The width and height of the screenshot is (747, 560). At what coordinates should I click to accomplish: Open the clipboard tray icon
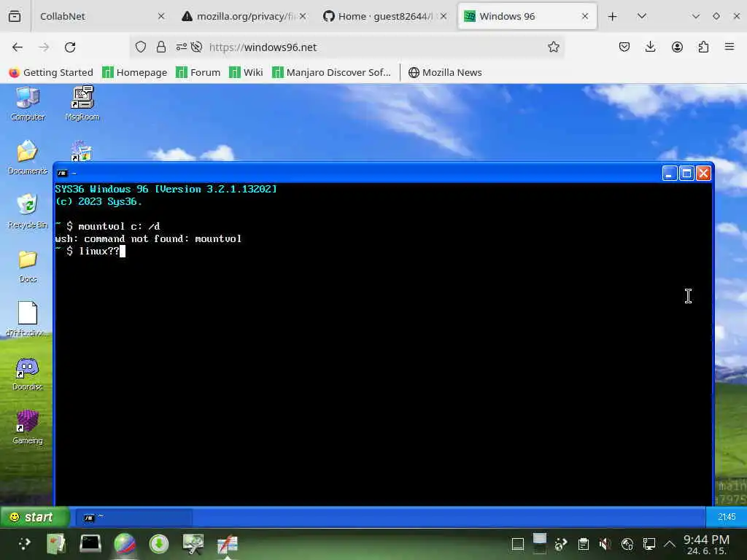click(583, 544)
